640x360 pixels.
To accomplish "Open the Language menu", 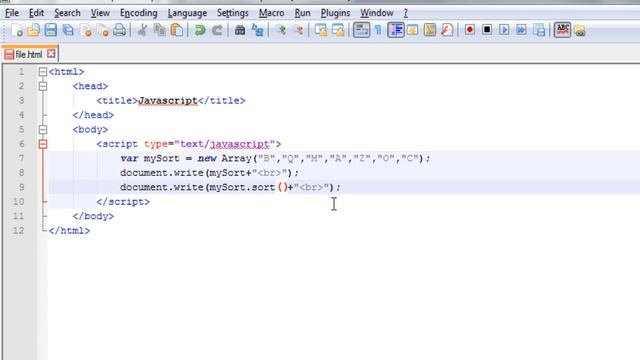I will (187, 13).
